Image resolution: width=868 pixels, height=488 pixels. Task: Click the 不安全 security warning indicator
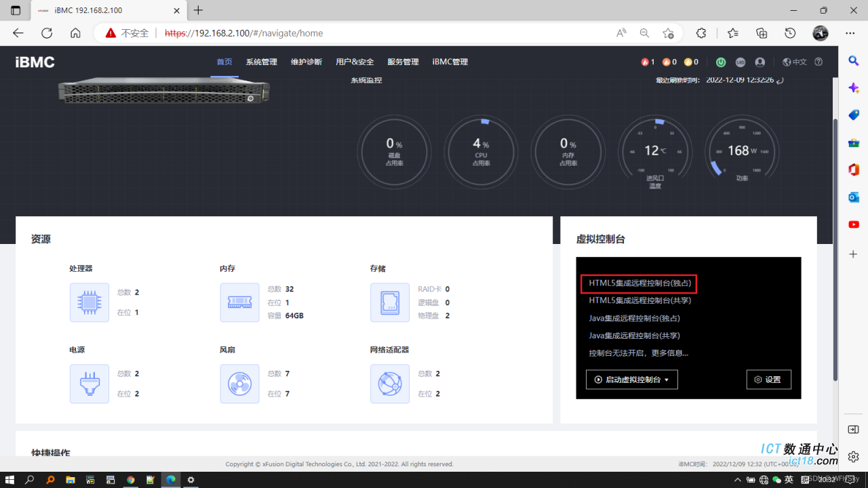tap(127, 33)
